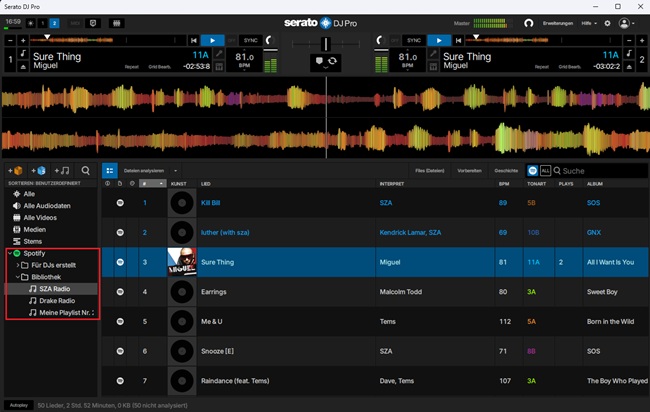This screenshot has height=412, width=650.
Task: Play deck 2
Action: tap(439, 40)
